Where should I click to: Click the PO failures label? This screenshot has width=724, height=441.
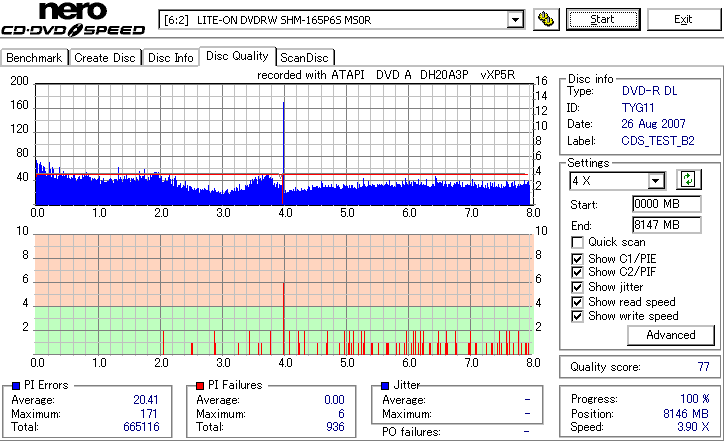pyautogui.click(x=411, y=432)
